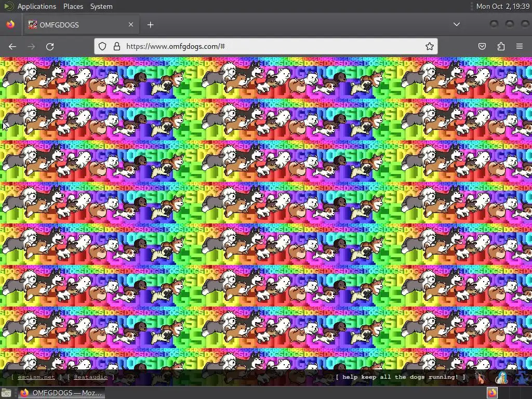Click the show desktop icon in taskbar
The height and width of the screenshot is (399, 532).
[6, 393]
